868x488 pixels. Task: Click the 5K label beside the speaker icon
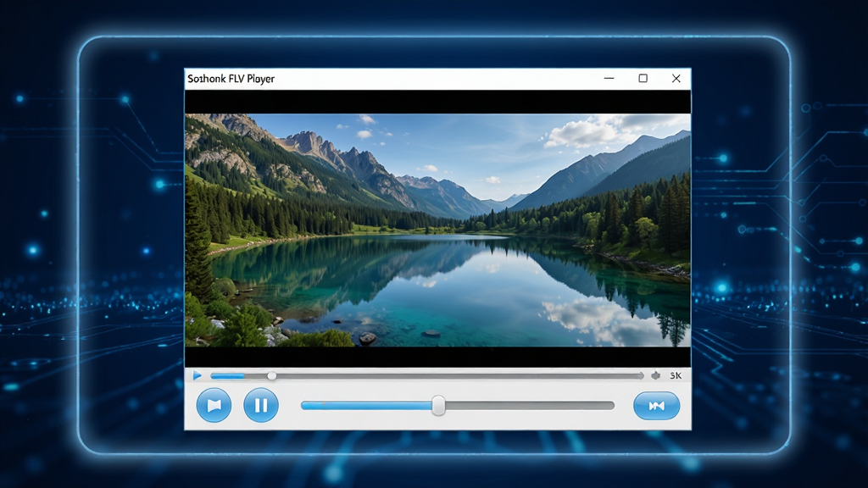(676, 375)
